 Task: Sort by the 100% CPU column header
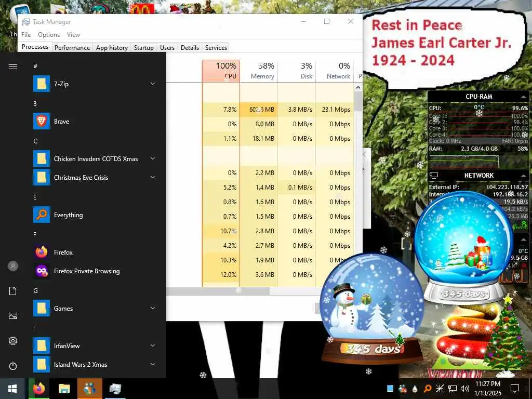point(221,71)
